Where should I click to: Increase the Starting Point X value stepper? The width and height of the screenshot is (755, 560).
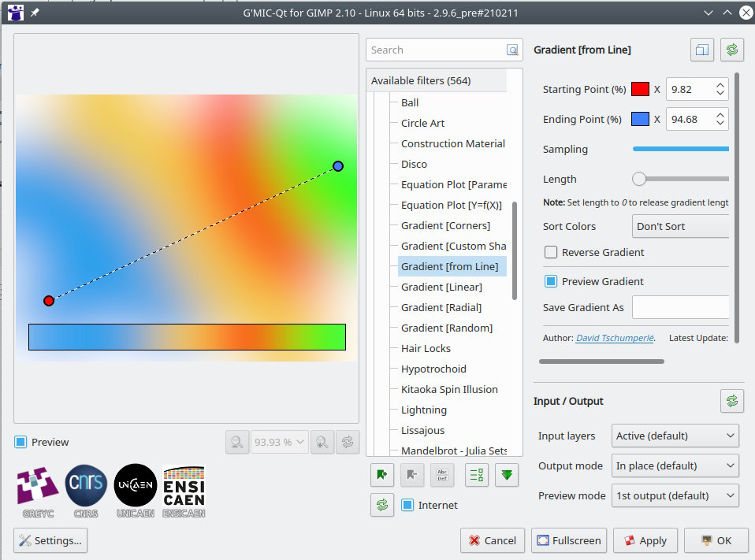click(720, 85)
